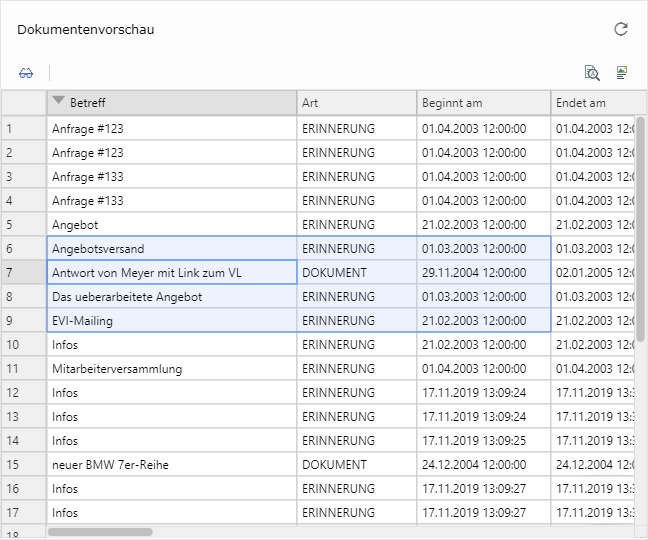Image resolution: width=648 pixels, height=540 pixels.
Task: Select row header number 7
Action: point(23,273)
